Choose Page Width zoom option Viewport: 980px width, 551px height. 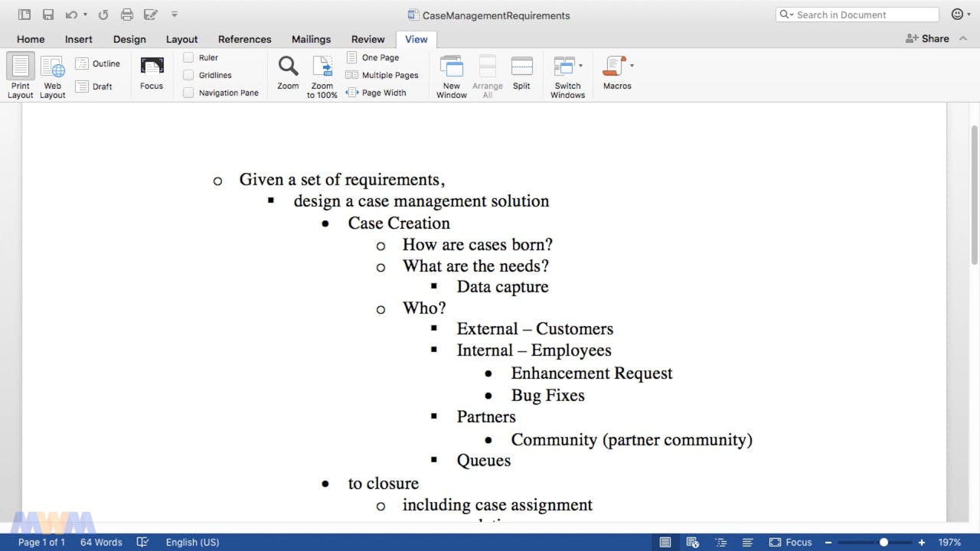376,93
